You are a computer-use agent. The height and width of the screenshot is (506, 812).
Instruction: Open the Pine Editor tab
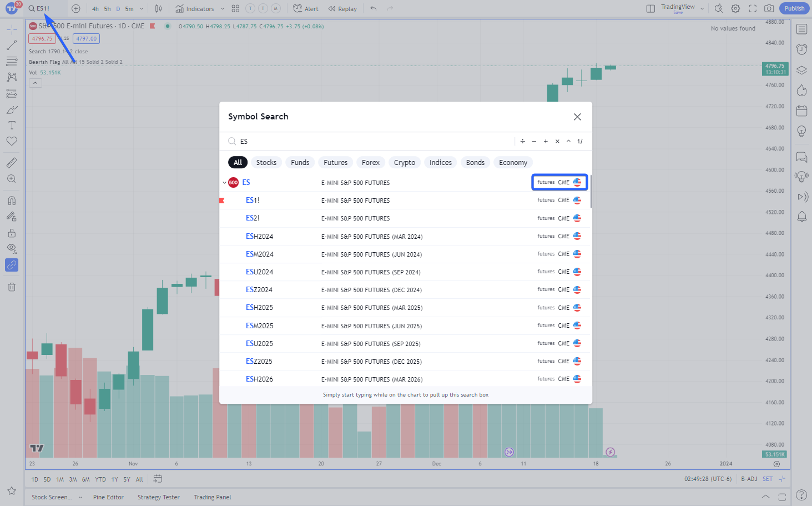click(108, 497)
